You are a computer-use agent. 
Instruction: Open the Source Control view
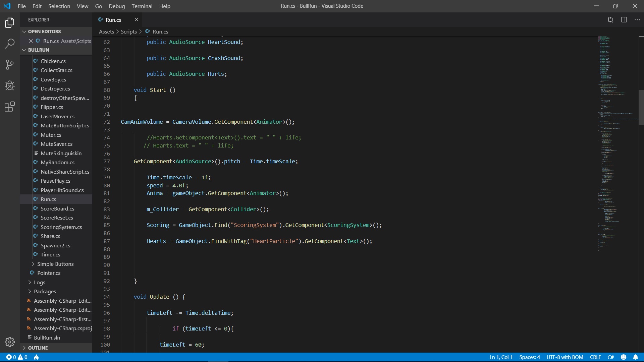click(10, 64)
